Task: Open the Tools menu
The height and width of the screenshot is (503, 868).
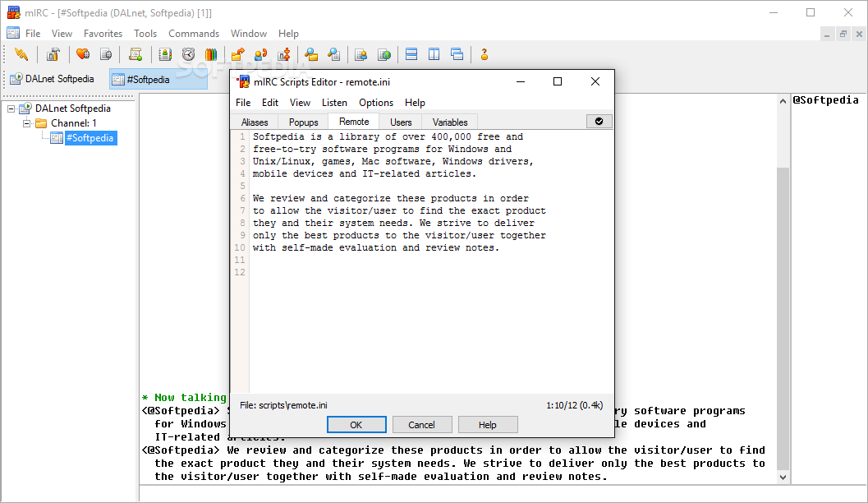Action: 145,33
